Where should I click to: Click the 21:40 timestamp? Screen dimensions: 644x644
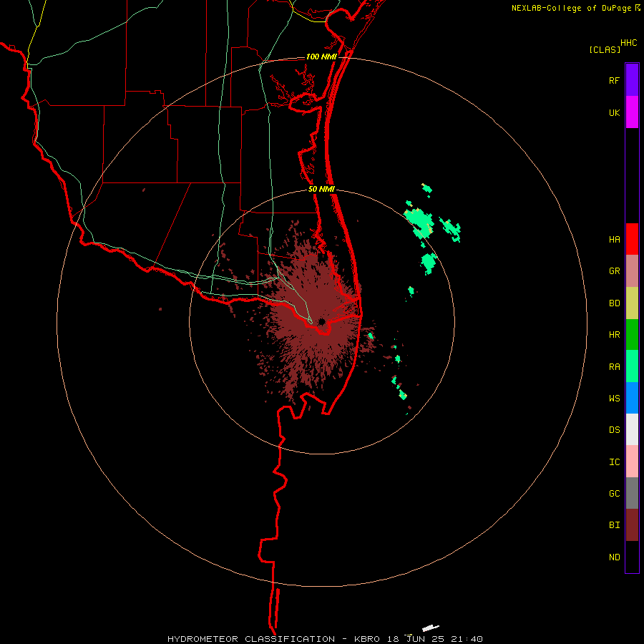click(x=466, y=639)
